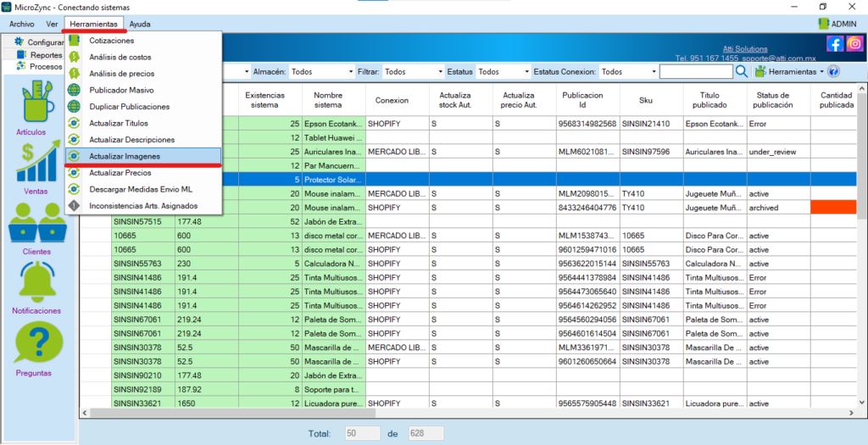
Task: Click the Configuración gear tab icon
Action: [19, 42]
